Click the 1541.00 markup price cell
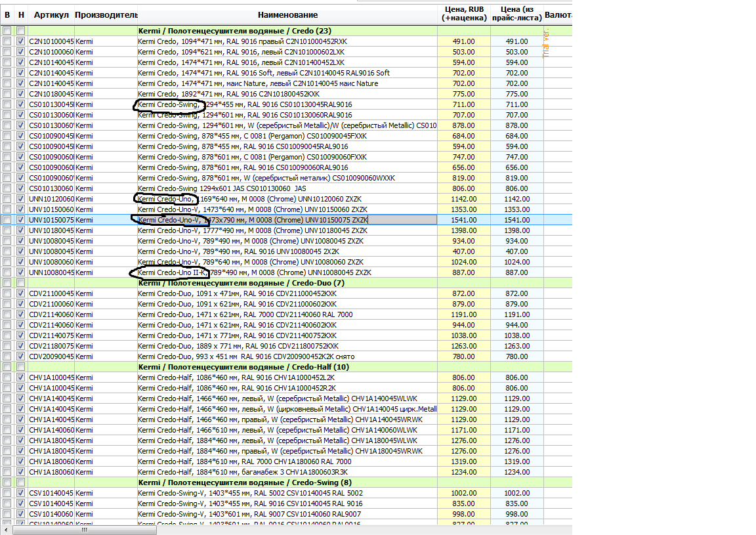 (x=464, y=220)
